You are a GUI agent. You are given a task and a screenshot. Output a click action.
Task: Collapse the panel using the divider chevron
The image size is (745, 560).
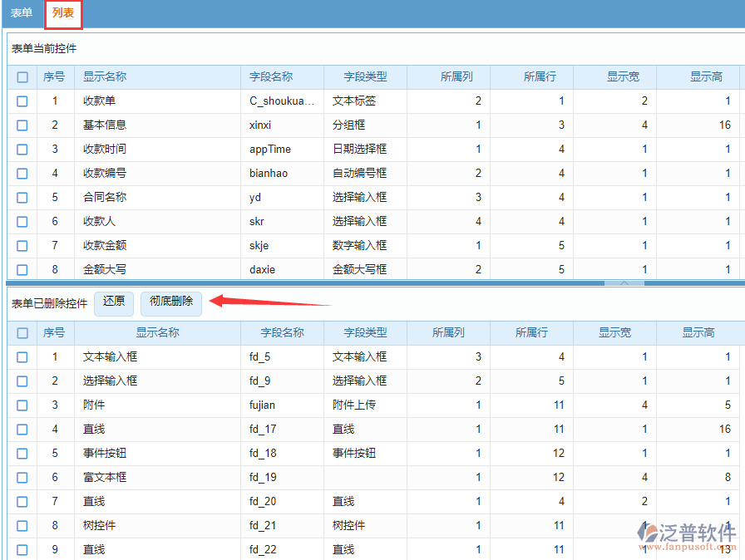pyautogui.click(x=624, y=283)
